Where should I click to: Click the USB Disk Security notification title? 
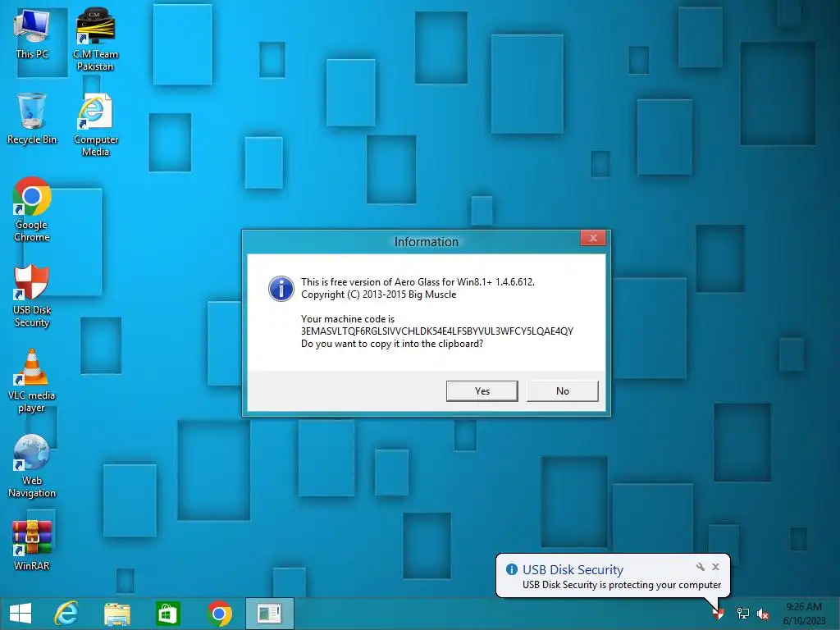click(x=573, y=569)
